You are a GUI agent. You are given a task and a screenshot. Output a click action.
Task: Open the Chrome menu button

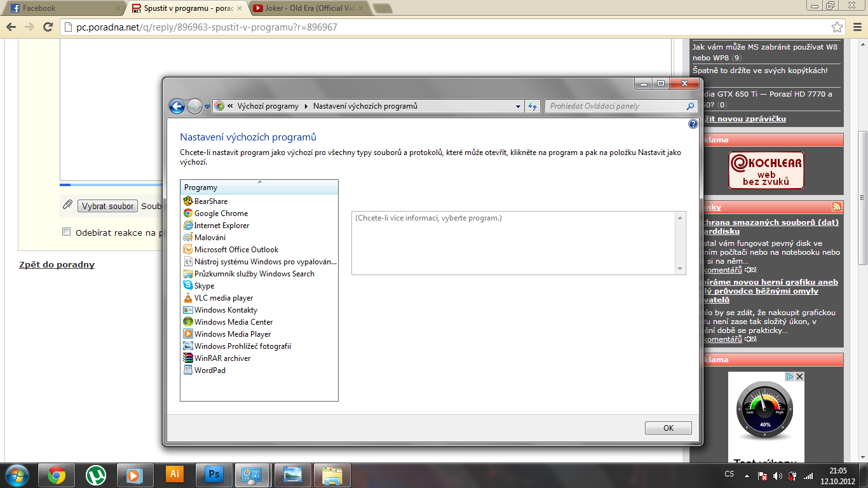[x=856, y=27]
